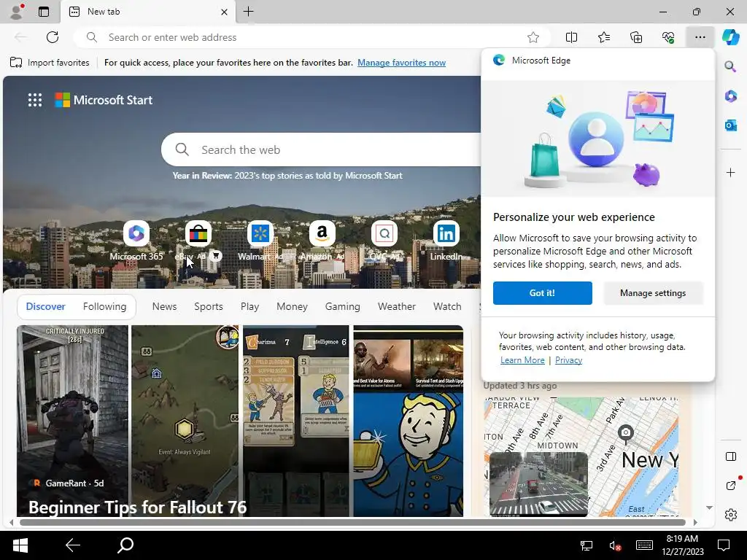
Task: Open the profile avatar icon
Action: click(x=17, y=12)
